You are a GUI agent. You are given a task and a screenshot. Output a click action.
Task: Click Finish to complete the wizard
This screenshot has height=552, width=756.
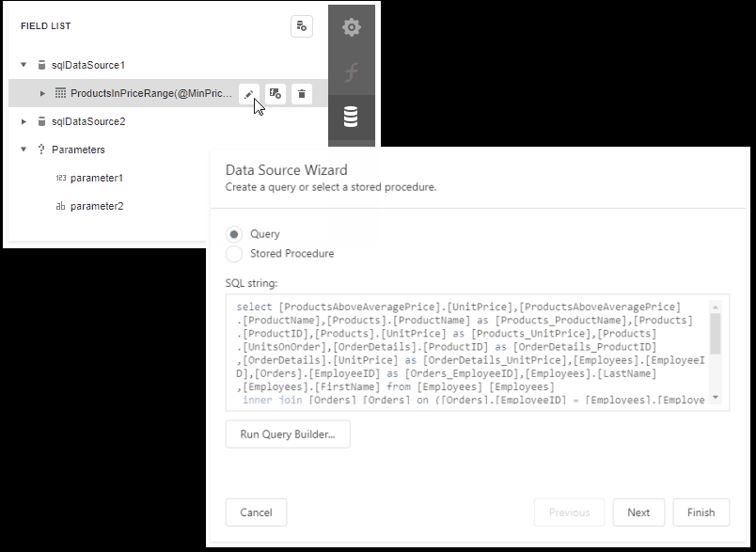pos(701,513)
